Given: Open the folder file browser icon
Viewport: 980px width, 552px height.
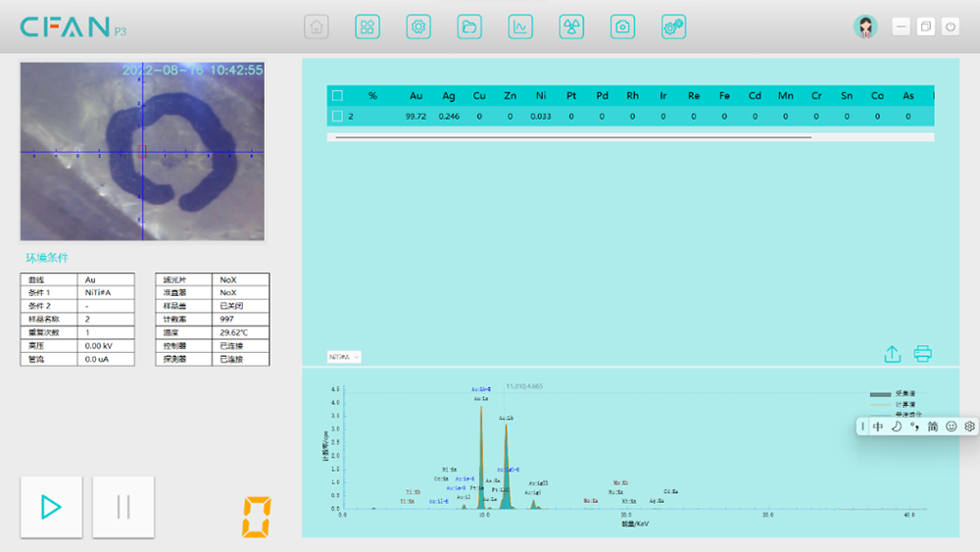Looking at the screenshot, I should pos(469,27).
